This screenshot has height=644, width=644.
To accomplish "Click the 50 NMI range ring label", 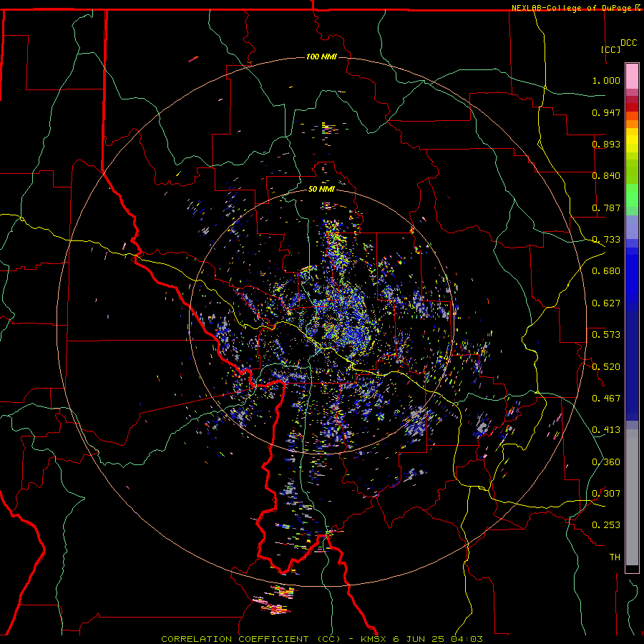I will pos(321,189).
